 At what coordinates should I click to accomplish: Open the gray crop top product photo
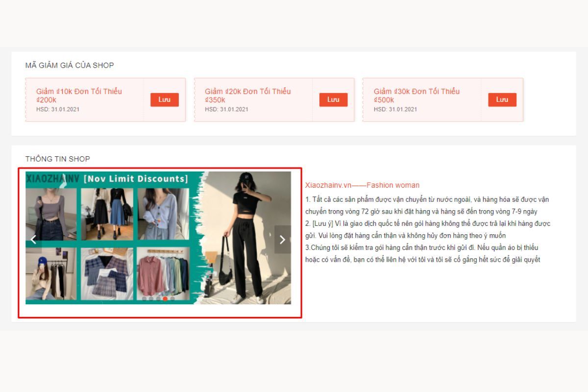click(x=51, y=214)
